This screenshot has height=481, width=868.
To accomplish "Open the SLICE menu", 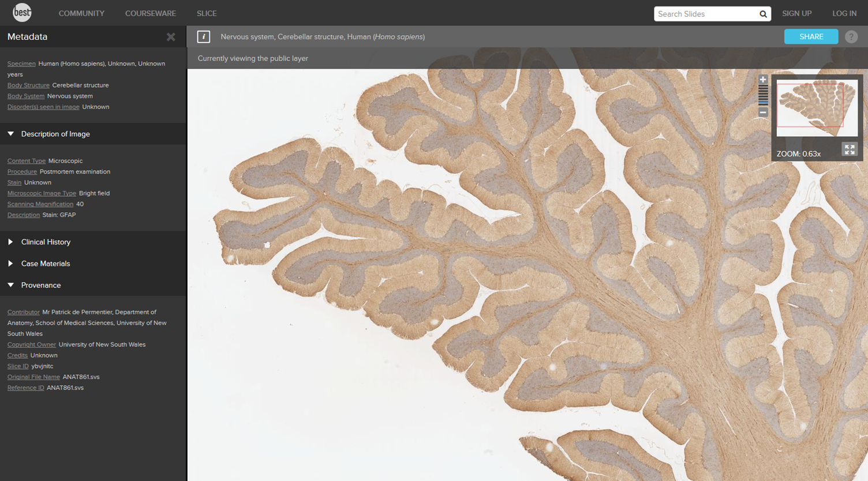I will click(x=207, y=13).
